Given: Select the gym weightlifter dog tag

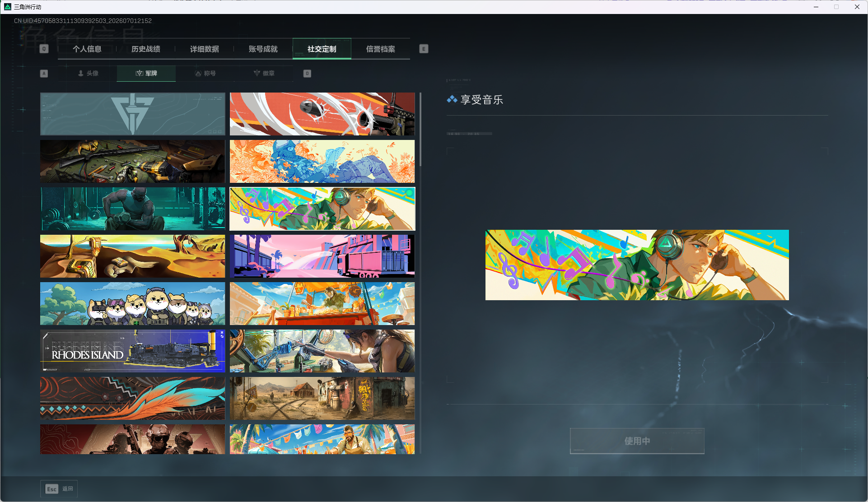Looking at the screenshot, I should click(x=133, y=209).
